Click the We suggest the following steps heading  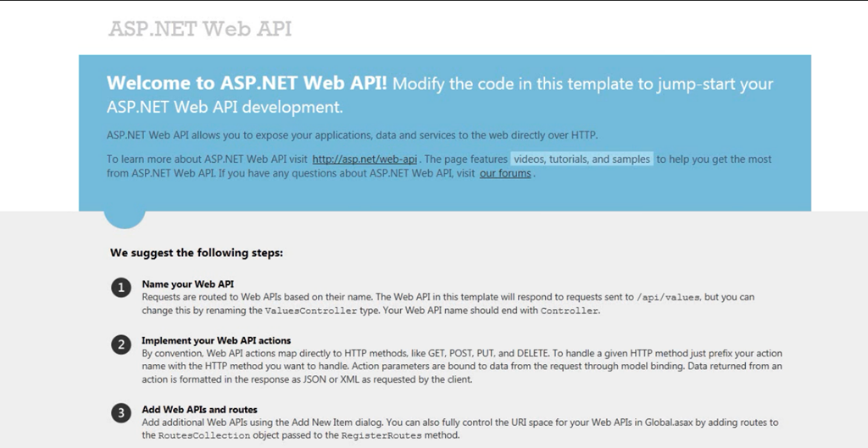click(x=197, y=253)
